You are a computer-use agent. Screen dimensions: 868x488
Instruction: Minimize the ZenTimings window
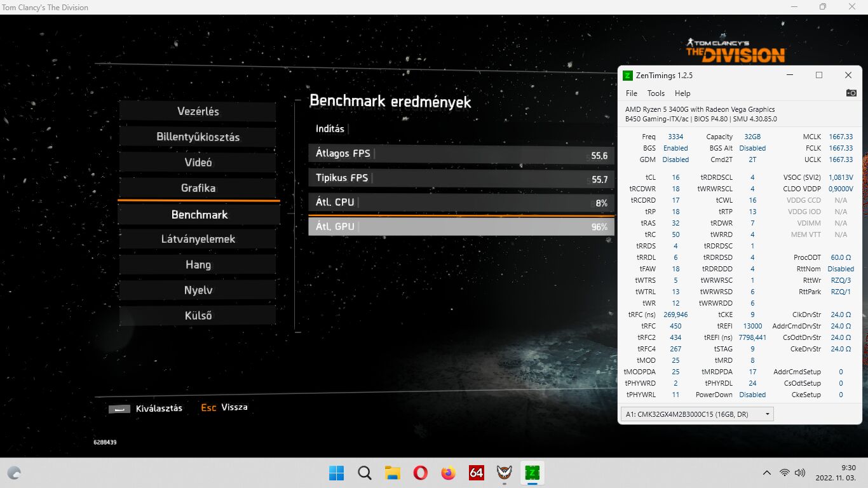(790, 75)
